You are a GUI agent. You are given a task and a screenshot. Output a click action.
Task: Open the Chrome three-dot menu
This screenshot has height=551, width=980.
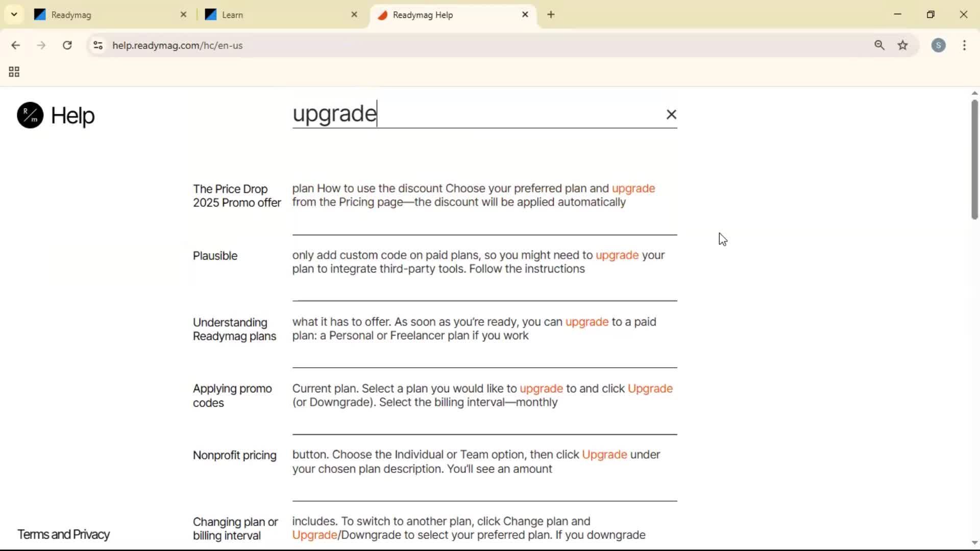(965, 45)
